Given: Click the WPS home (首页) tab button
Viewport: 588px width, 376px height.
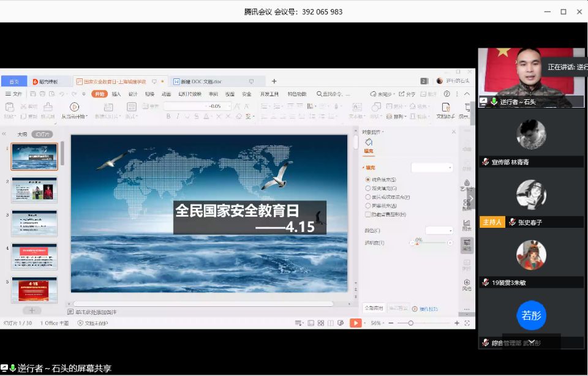Looking at the screenshot, I should tap(14, 81).
